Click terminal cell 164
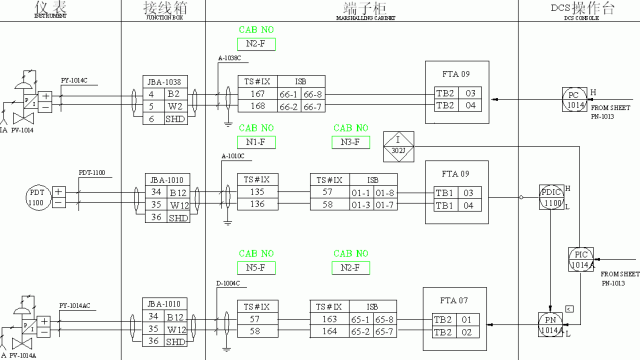Screen dimensions: 640x360 point(330,331)
